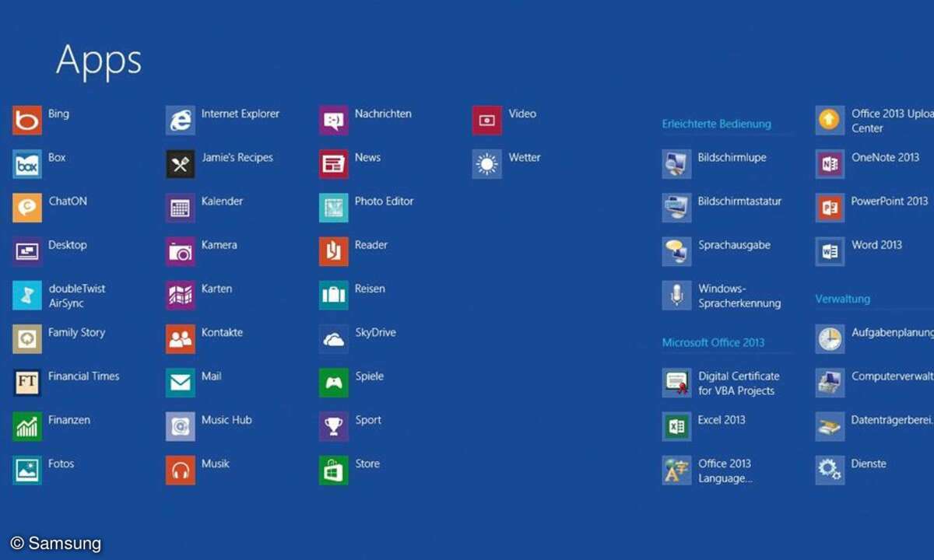The image size is (934, 560).
Task: Launch Word 2013 icon
Action: click(x=830, y=251)
